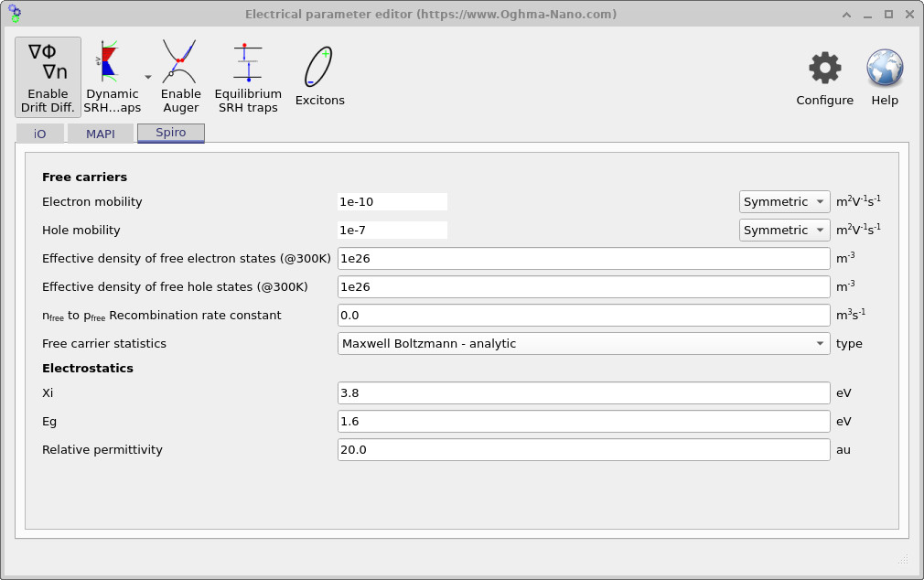Open the electron mobility Symmetric dropdown

[784, 201]
